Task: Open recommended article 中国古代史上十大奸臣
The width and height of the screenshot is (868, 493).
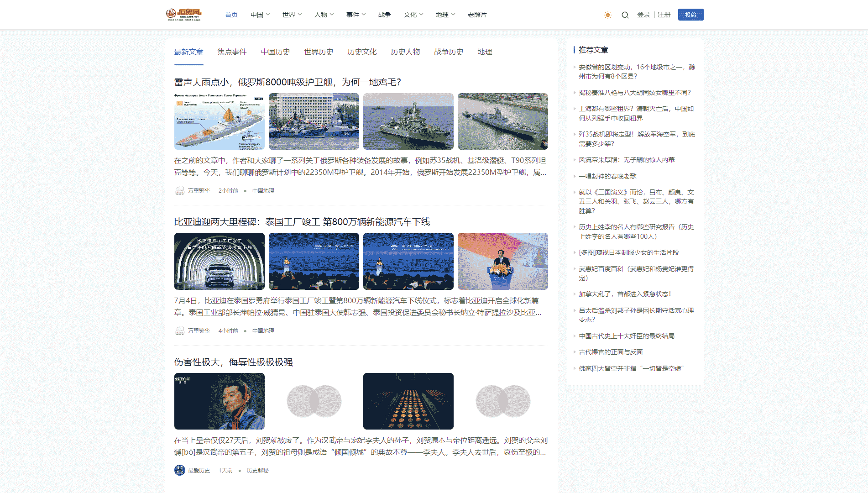Action: (x=627, y=336)
